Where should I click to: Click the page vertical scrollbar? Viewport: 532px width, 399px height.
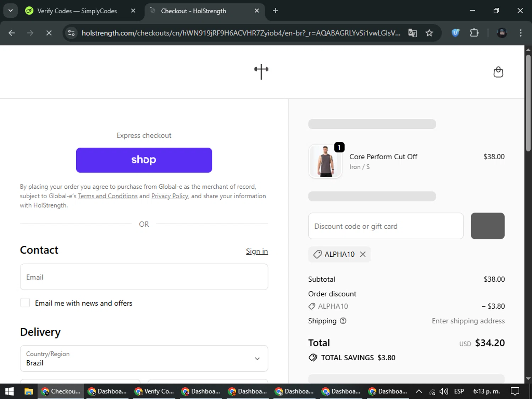tap(528, 103)
